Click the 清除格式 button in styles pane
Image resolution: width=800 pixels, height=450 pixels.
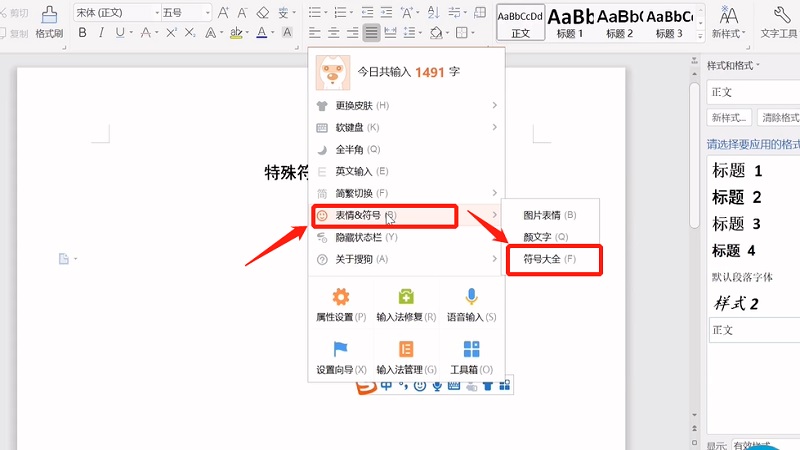(x=779, y=118)
